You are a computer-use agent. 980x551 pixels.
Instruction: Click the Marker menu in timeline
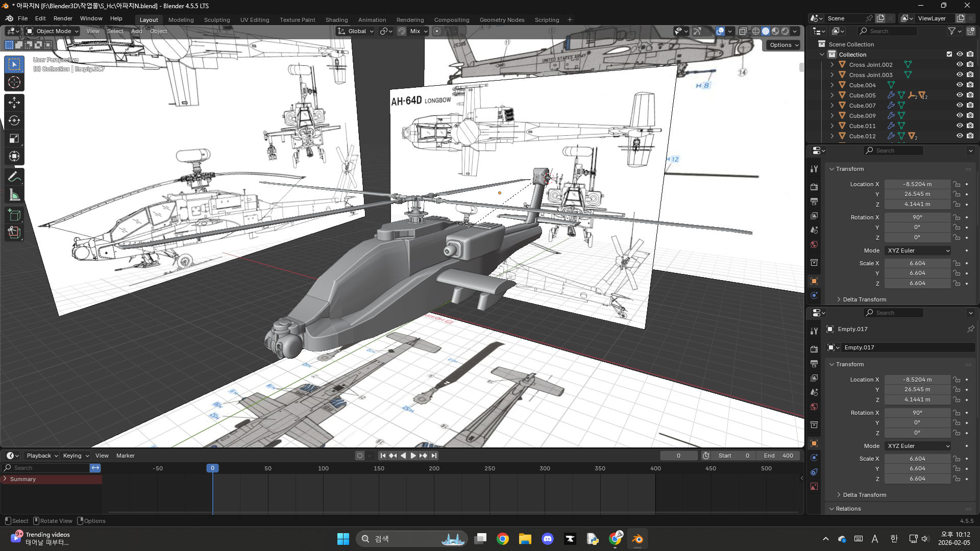point(126,456)
